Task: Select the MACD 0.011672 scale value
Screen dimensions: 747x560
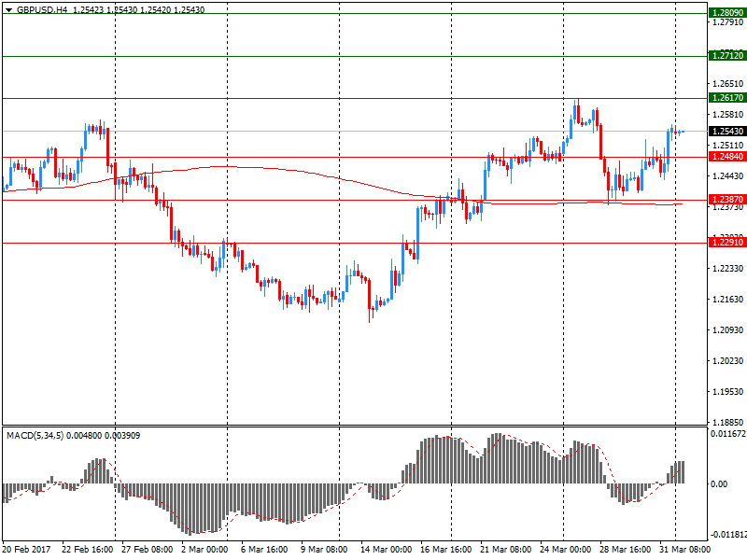Action: [x=728, y=434]
